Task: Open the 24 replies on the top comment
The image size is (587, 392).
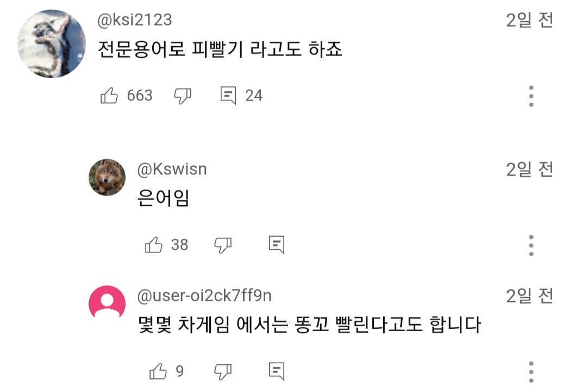Action: pos(228,96)
